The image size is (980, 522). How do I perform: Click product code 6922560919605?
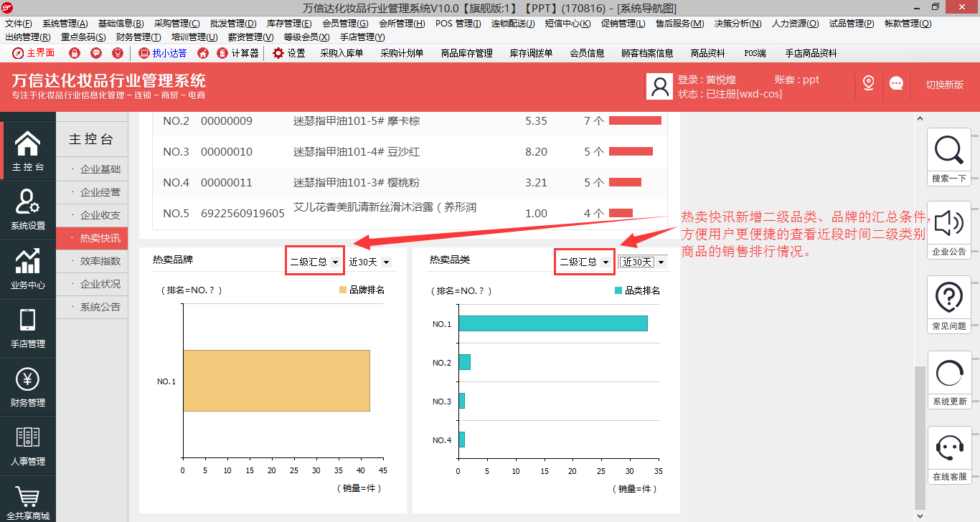pyautogui.click(x=242, y=214)
